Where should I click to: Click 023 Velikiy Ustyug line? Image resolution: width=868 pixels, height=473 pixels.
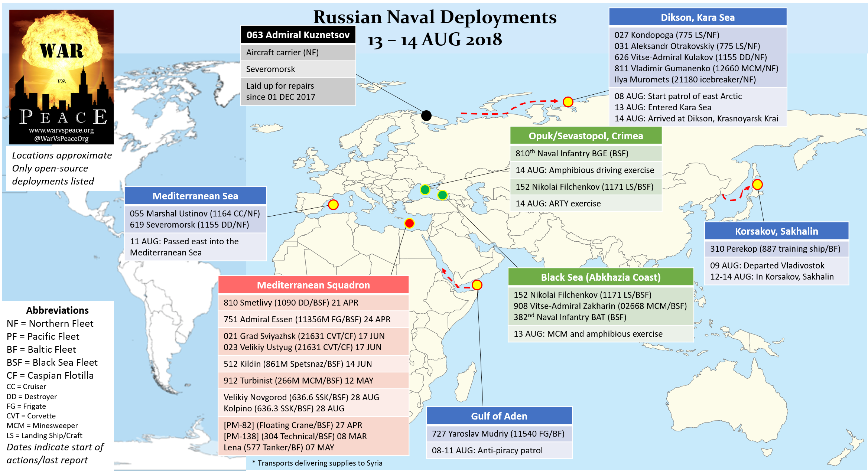pyautogui.click(x=302, y=347)
